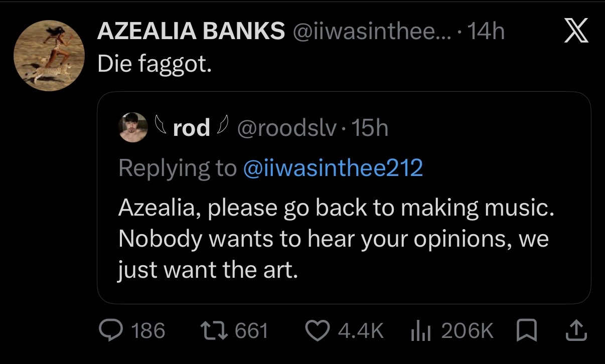Open the @iiwasinthee... handle of the author
Viewport: 605px width, 364px height.
366,32
